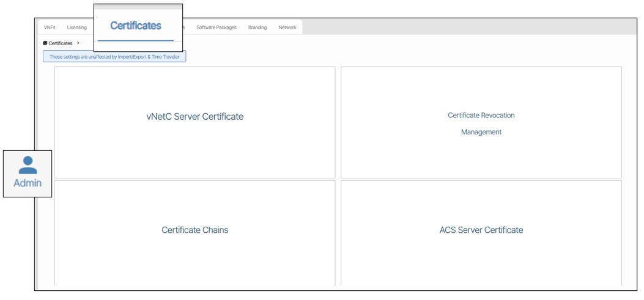Viewport: 644px width, 300px height.
Task: Expand the chevron after Certificates breadcrumb
Action: 78,43
